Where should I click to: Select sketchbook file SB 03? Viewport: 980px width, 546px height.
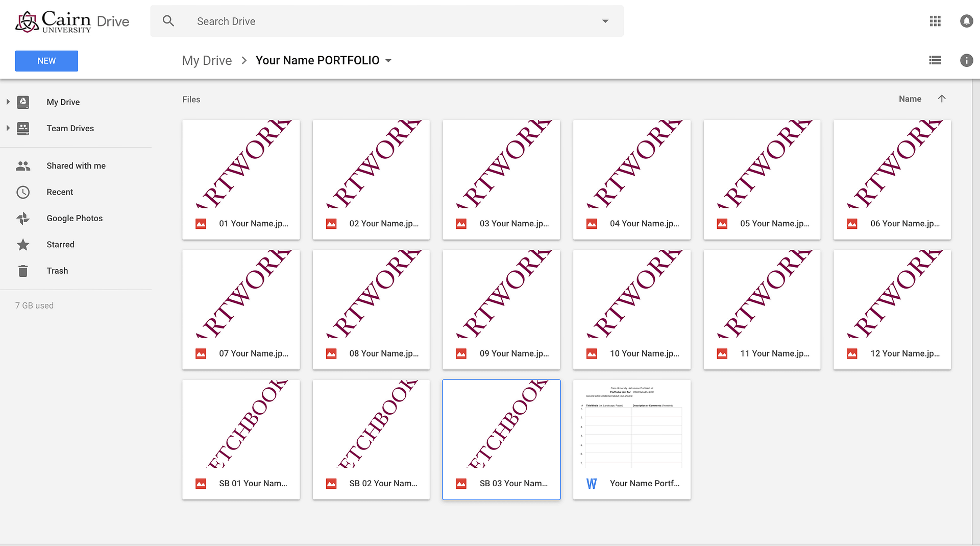tap(501, 440)
